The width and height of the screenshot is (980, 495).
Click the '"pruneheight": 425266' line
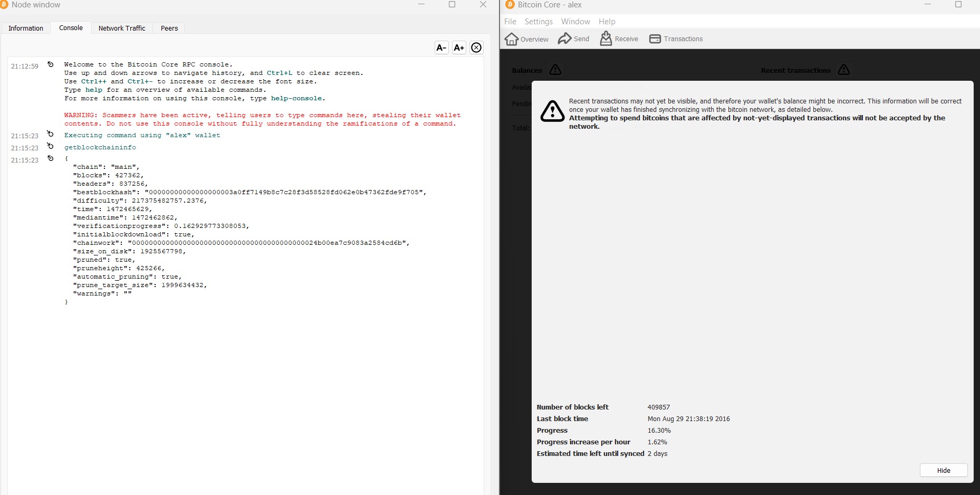click(x=119, y=268)
